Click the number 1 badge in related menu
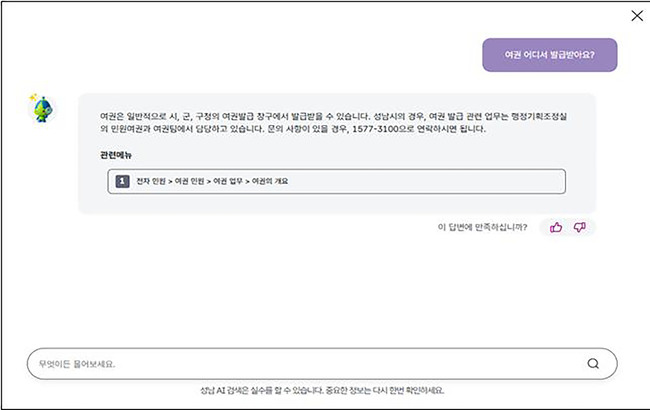This screenshot has width=650, height=410. point(121,181)
